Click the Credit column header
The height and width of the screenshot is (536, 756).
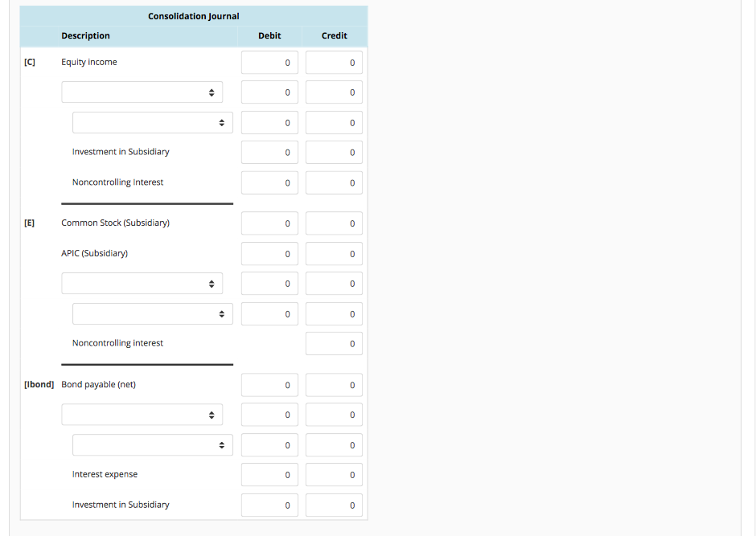[333, 35]
